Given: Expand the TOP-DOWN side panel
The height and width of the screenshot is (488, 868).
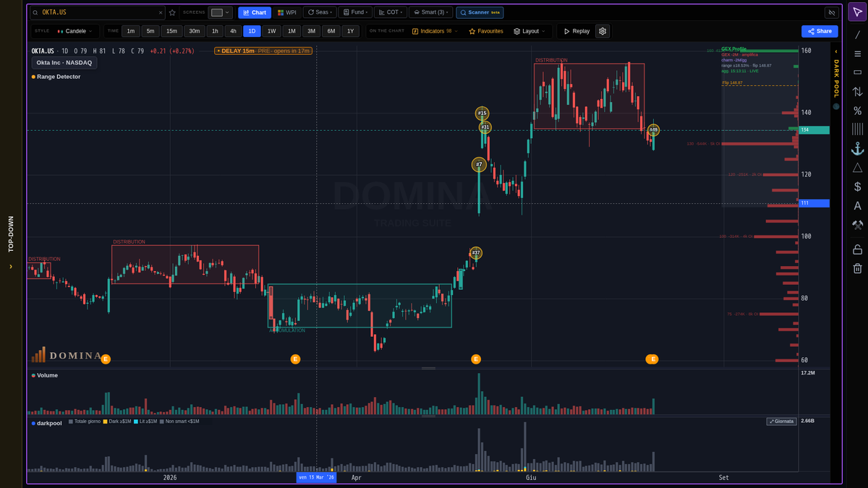Looking at the screenshot, I should (x=11, y=244).
